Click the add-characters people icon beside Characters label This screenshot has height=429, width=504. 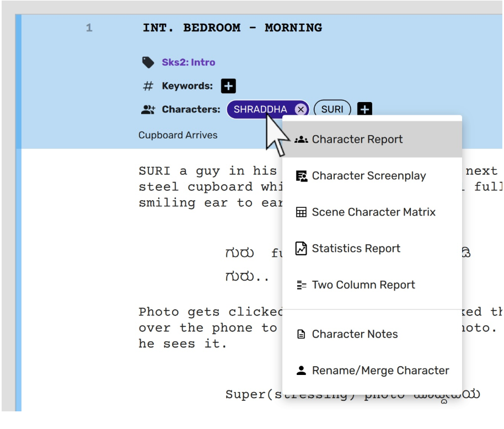pyautogui.click(x=148, y=109)
